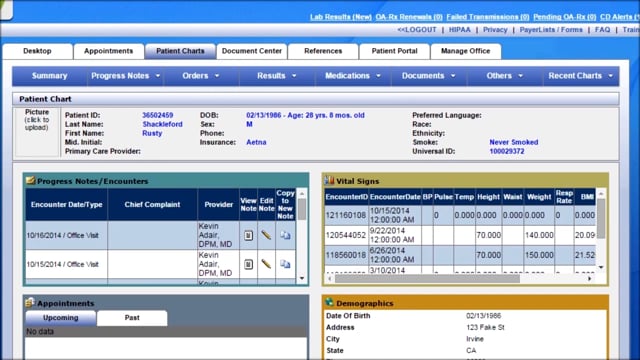Select the 10/15/2014 / Office Visit row

tap(160, 264)
